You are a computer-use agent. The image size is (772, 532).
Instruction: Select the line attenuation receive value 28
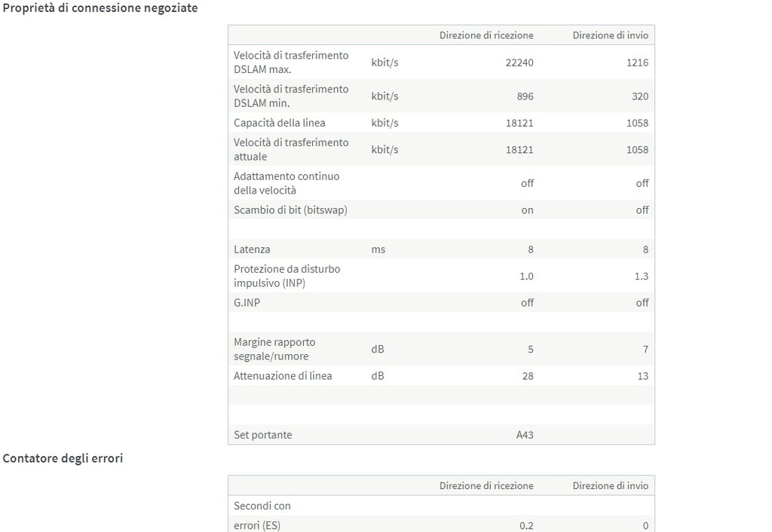527,376
